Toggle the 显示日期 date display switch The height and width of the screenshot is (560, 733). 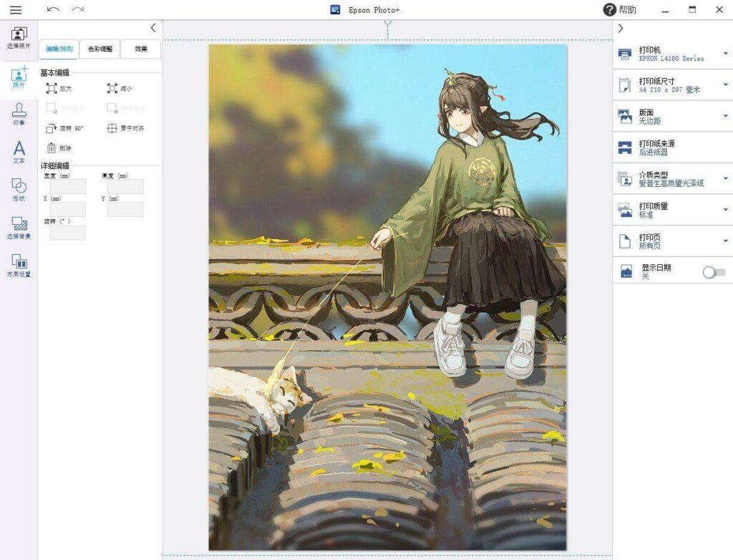(x=714, y=272)
